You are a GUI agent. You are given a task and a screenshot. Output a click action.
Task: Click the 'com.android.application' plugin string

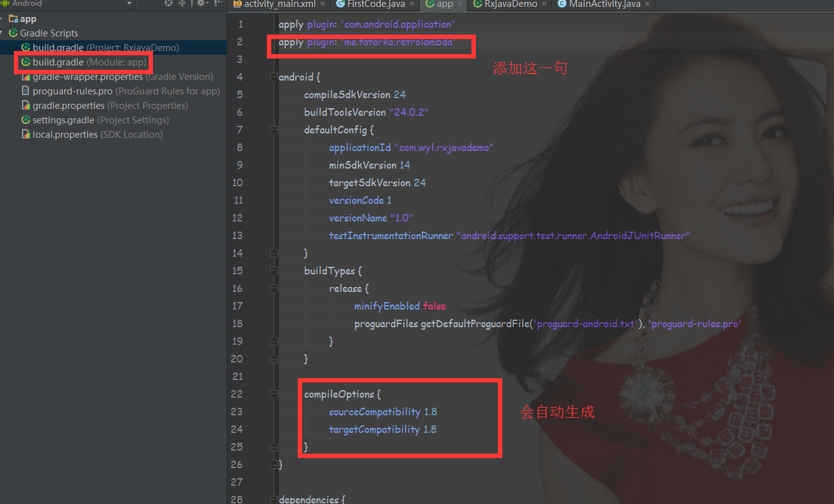[x=397, y=24]
